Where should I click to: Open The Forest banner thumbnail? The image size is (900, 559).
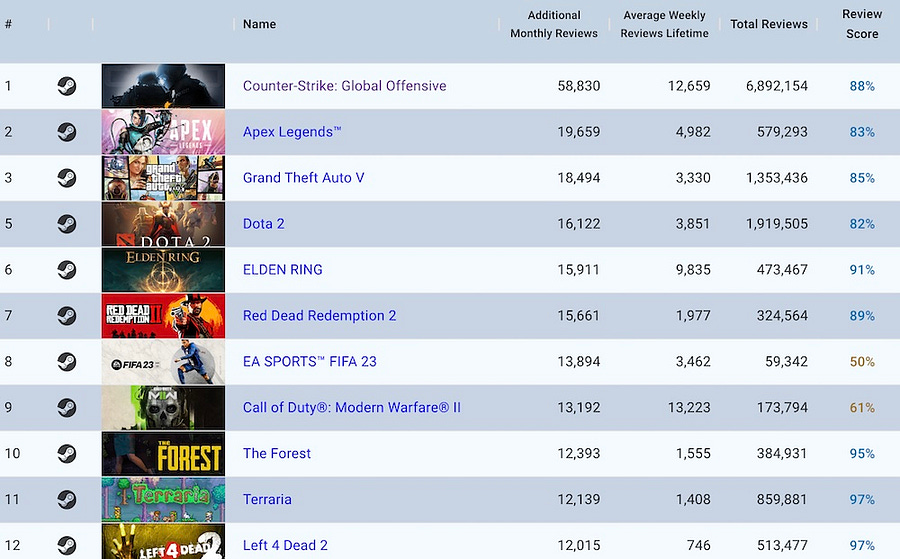(163, 453)
